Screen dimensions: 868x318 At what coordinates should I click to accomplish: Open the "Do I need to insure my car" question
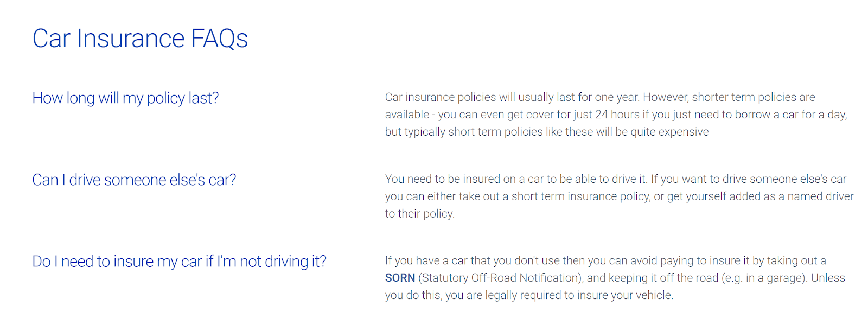[x=179, y=262]
